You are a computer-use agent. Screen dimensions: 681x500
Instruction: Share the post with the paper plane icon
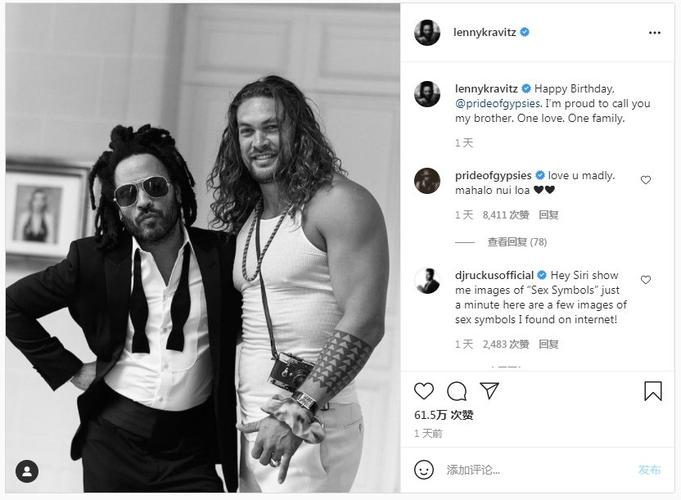tap(489, 391)
